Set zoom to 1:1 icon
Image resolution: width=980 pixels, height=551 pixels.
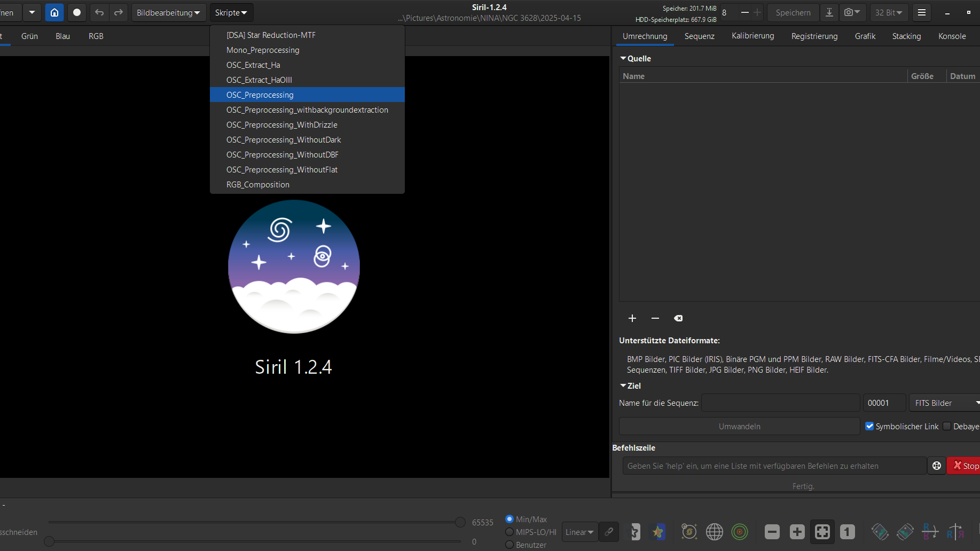tap(848, 532)
